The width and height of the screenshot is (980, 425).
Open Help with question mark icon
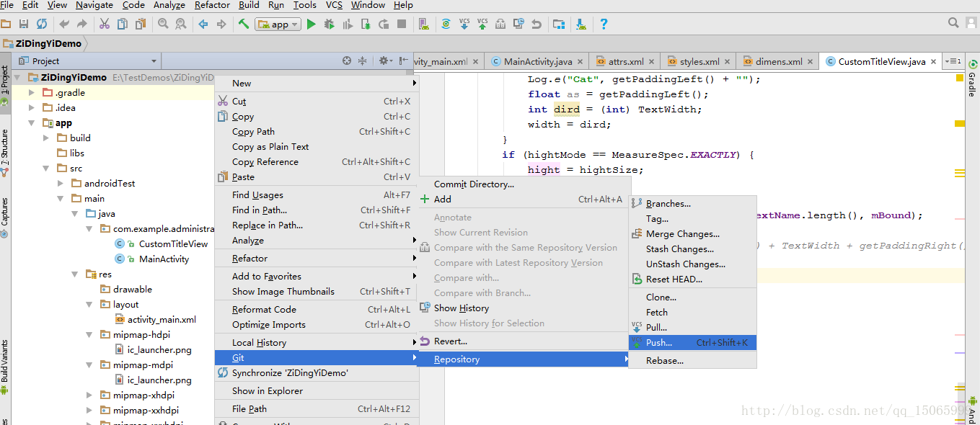click(604, 24)
